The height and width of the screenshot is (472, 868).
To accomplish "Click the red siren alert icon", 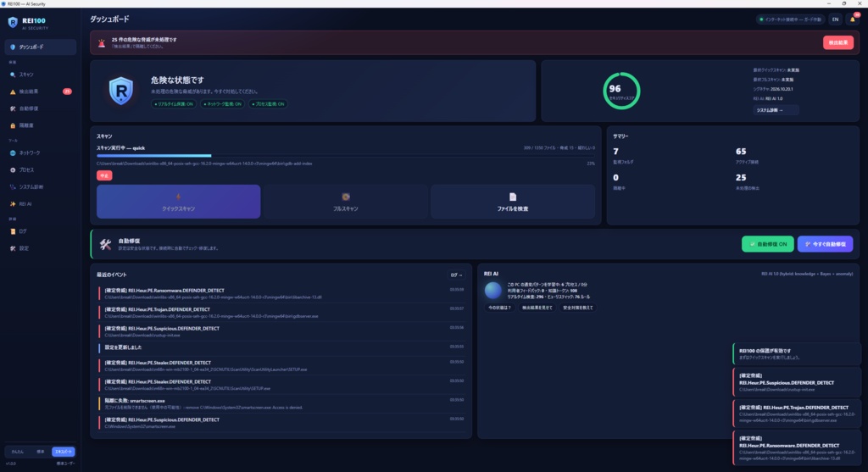I will (102, 43).
